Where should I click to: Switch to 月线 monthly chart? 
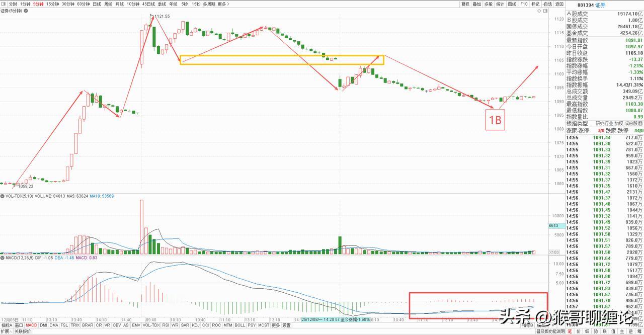(120, 4)
